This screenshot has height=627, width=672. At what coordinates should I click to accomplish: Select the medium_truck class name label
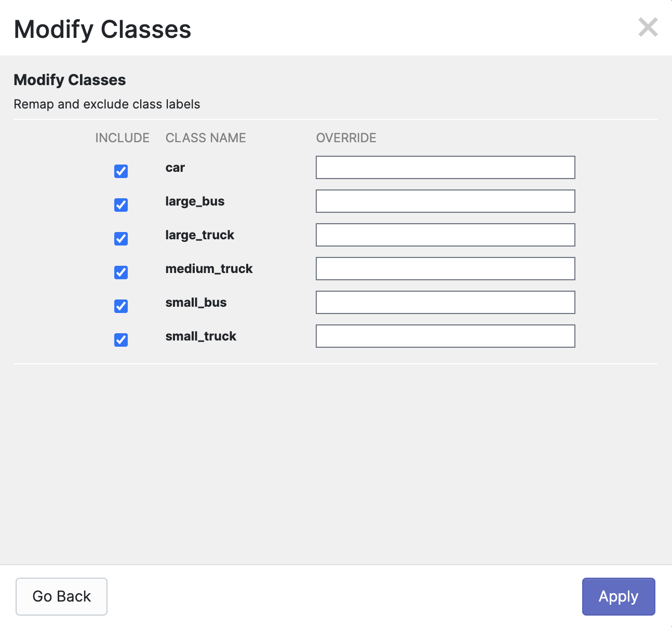[209, 269]
